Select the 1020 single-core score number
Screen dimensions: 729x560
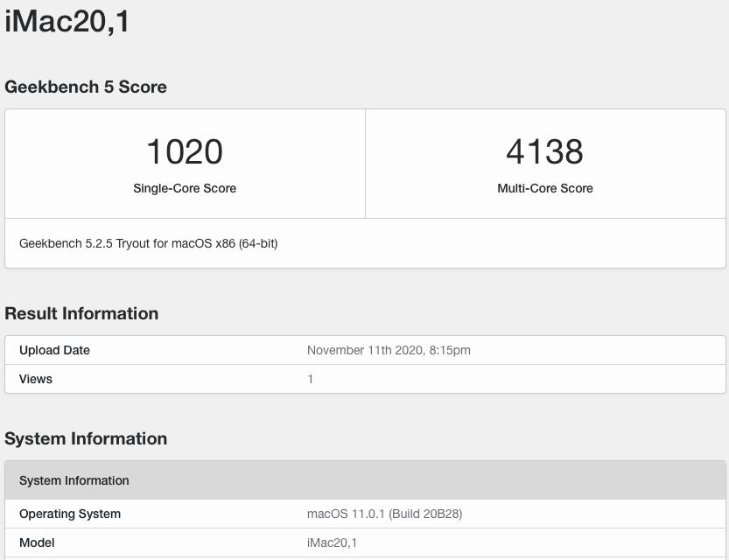pyautogui.click(x=185, y=151)
